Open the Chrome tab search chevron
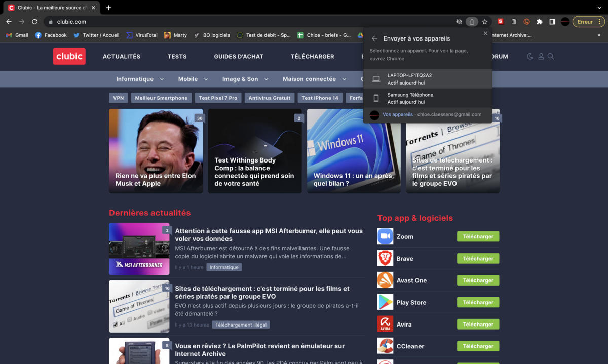 600,8
